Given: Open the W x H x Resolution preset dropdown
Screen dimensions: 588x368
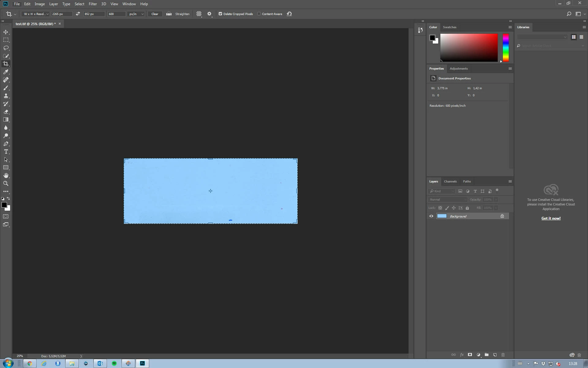Looking at the screenshot, I should (x=36, y=14).
